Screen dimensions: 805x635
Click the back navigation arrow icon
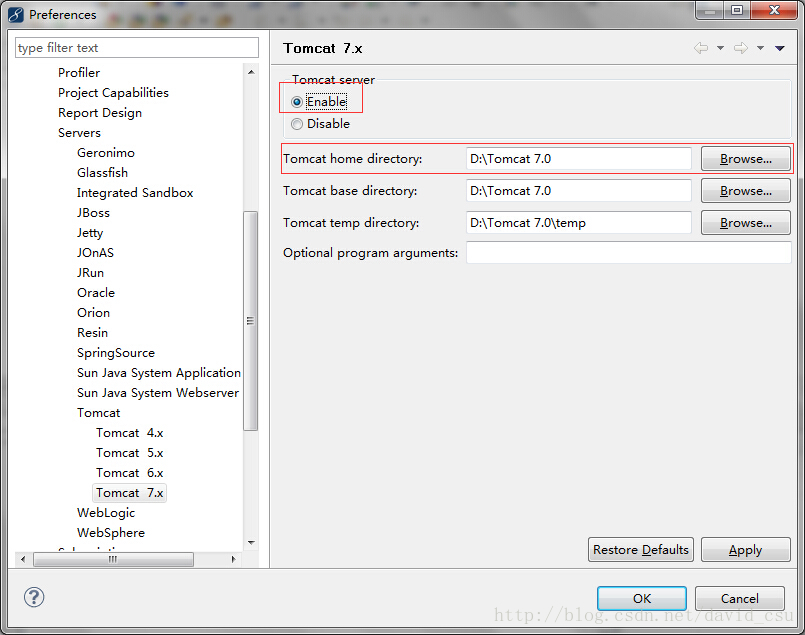[x=701, y=48]
